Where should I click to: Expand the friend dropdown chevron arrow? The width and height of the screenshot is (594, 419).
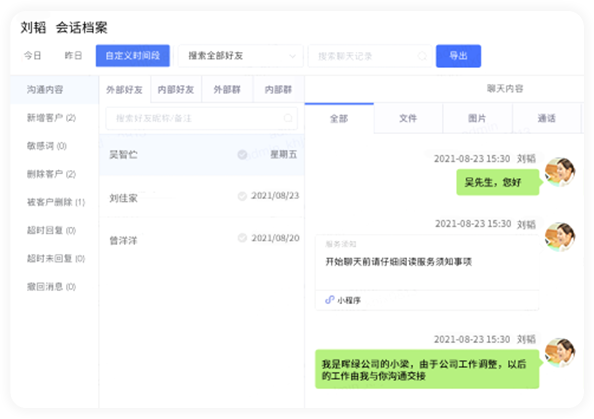pyautogui.click(x=292, y=56)
